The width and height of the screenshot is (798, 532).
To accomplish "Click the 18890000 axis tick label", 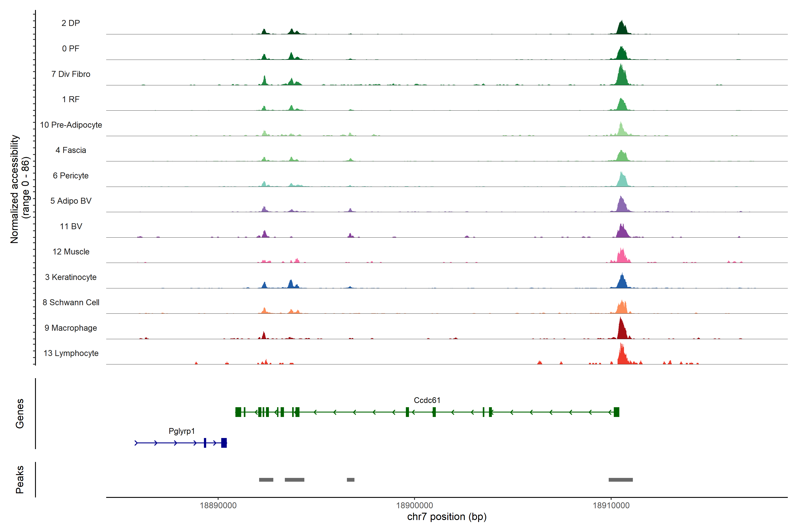I will (218, 506).
